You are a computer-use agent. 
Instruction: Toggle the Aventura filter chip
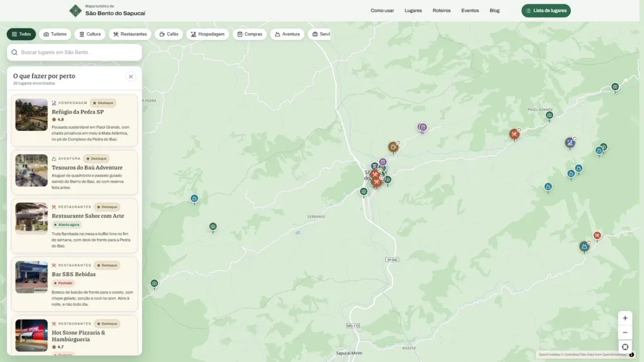287,34
